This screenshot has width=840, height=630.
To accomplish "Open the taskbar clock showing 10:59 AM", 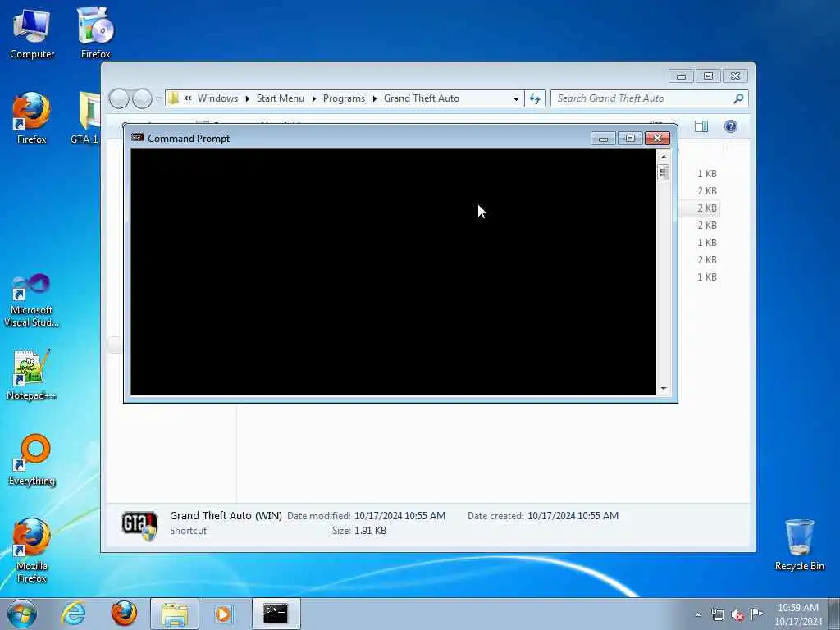I will click(x=797, y=614).
